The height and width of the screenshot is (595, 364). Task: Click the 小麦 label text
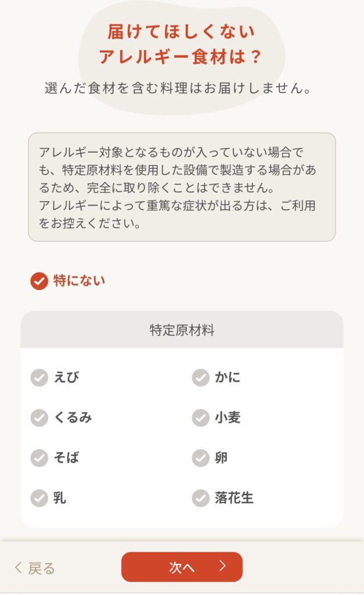227,418
